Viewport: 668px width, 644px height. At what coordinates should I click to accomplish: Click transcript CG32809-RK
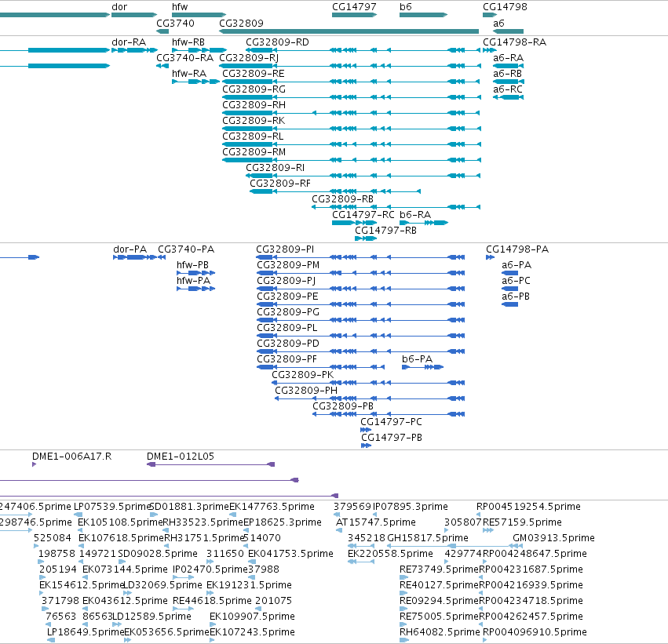(x=254, y=121)
